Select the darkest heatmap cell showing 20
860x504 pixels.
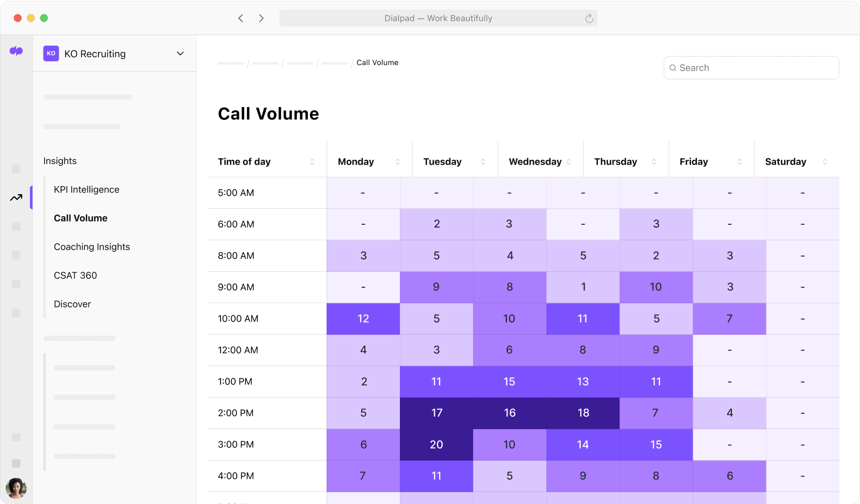point(436,445)
